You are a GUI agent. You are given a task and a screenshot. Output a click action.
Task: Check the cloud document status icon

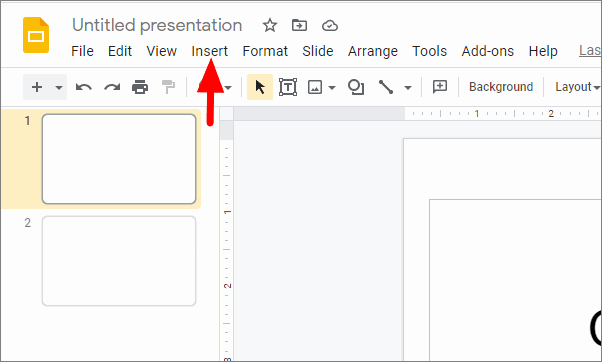coord(330,26)
